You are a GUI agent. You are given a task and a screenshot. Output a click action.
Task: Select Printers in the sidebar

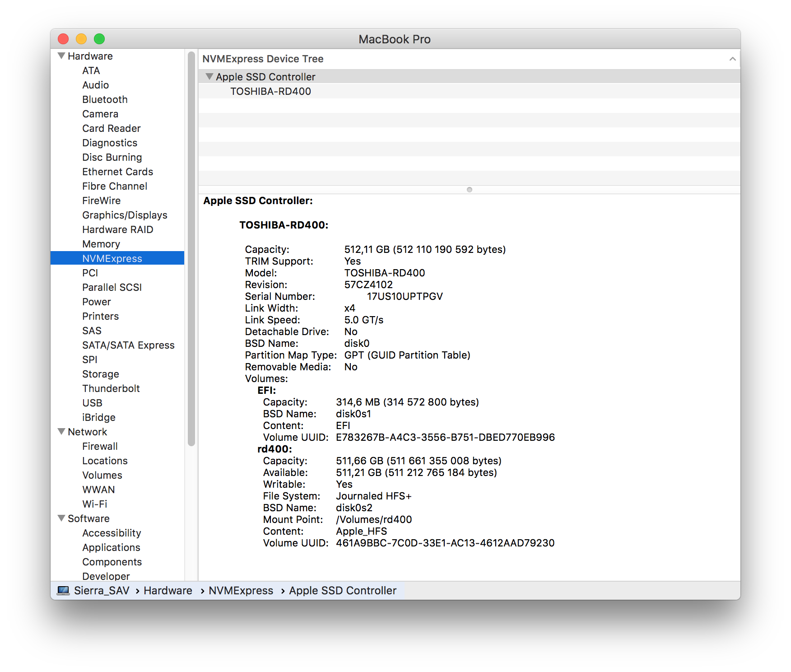[101, 316]
